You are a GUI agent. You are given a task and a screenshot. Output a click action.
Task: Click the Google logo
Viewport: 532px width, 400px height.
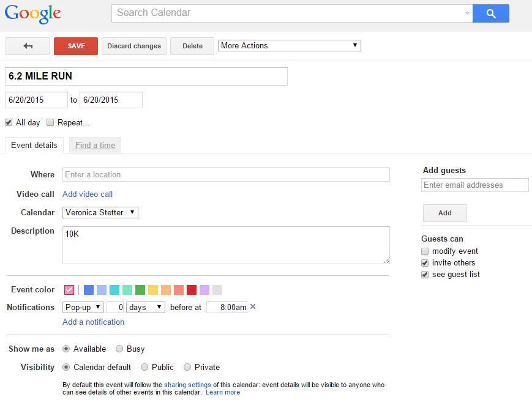tap(33, 13)
